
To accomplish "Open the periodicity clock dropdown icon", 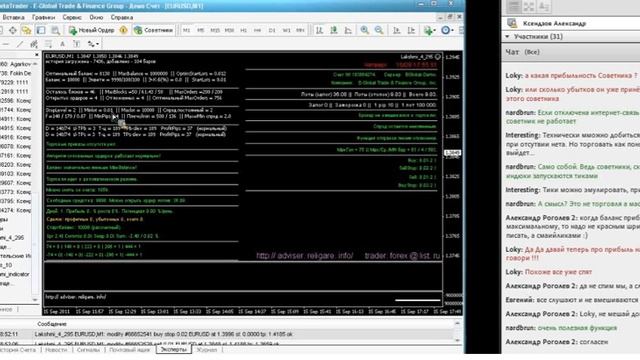I will [x=447, y=30].
